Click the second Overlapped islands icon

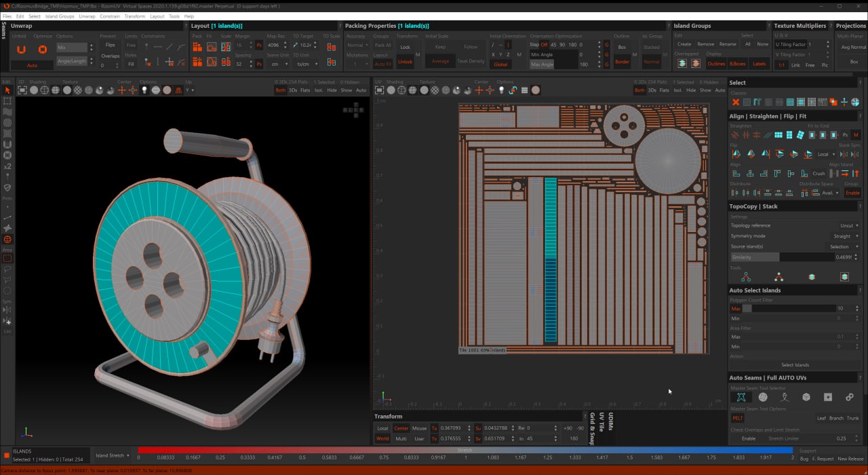[x=695, y=64]
